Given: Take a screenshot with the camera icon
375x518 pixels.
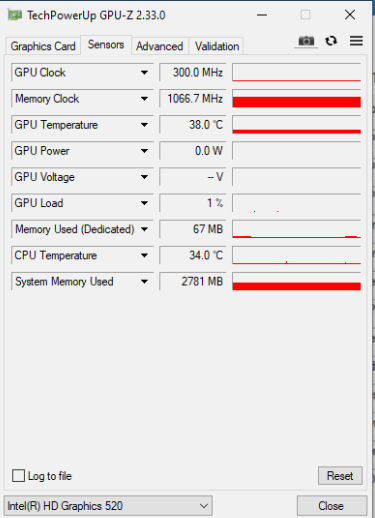Looking at the screenshot, I should click(306, 41).
